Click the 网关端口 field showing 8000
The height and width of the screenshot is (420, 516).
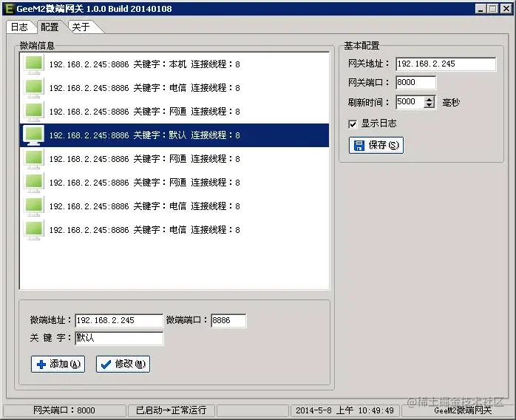416,82
